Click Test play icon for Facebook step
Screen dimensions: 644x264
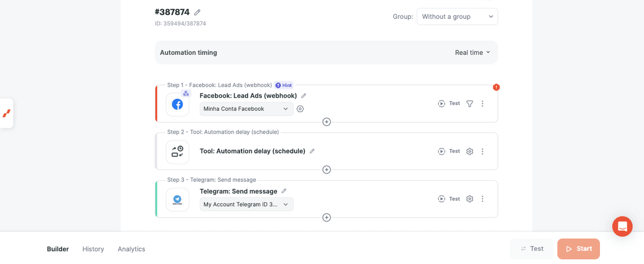[441, 104]
